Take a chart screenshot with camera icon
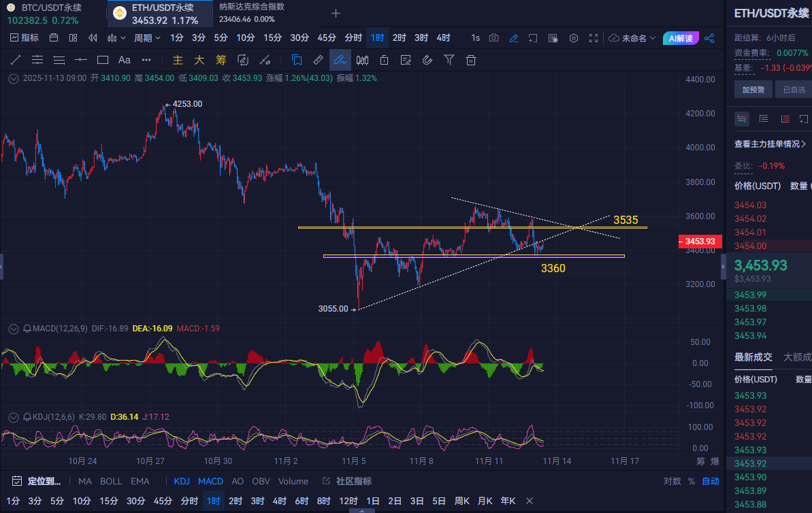Screen dimensions: 812x513 pos(494,38)
